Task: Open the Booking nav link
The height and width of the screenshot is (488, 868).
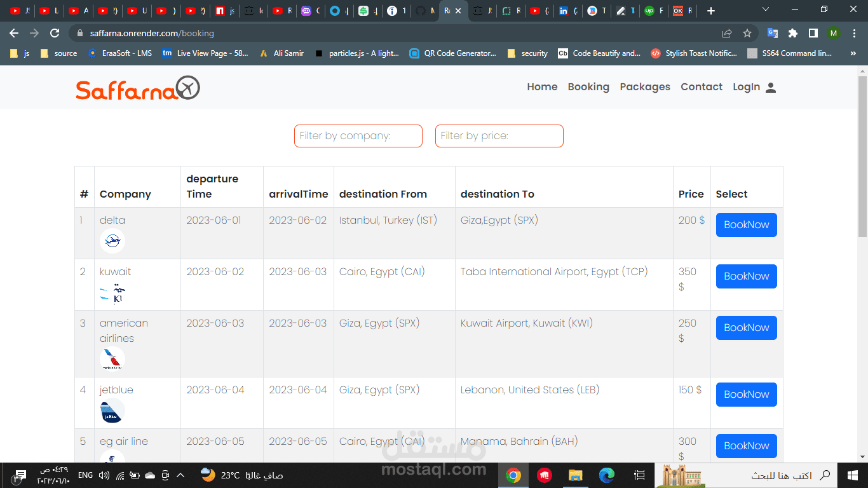Action: [x=588, y=87]
